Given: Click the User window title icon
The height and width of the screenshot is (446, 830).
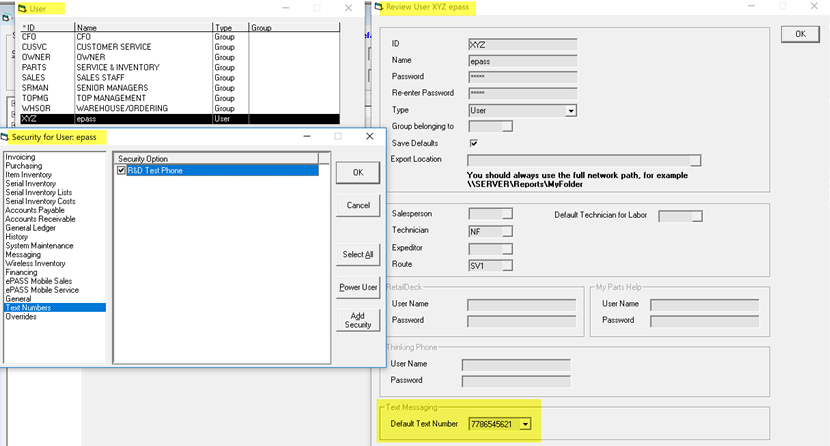Looking at the screenshot, I should click(22, 8).
